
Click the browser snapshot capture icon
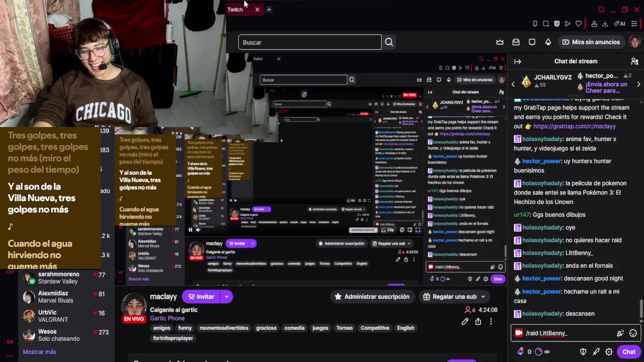coord(546,24)
